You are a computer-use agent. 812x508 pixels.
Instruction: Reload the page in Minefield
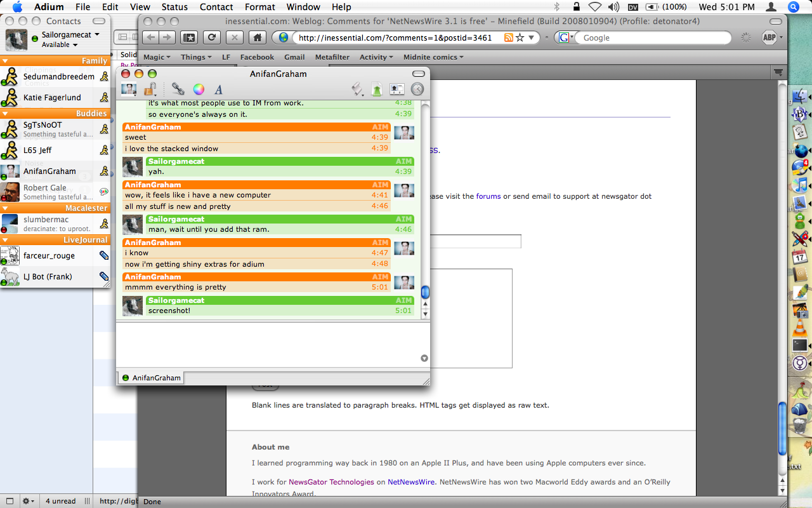[x=212, y=37]
